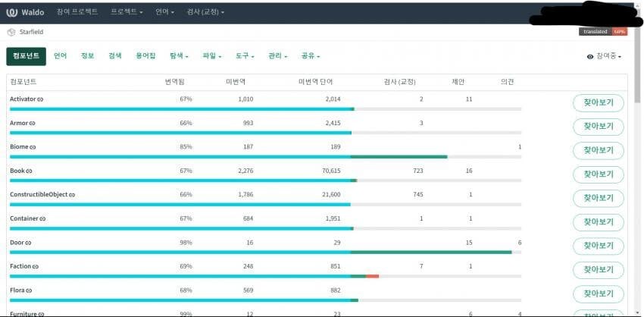The width and height of the screenshot is (644, 317).
Task: Click 찾아보기 button for Container
Action: [x=599, y=222]
